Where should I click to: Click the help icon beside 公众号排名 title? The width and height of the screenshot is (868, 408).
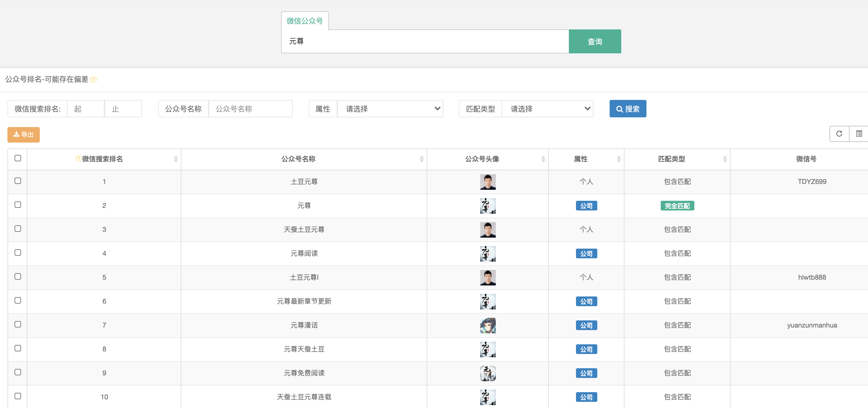pyautogui.click(x=94, y=80)
